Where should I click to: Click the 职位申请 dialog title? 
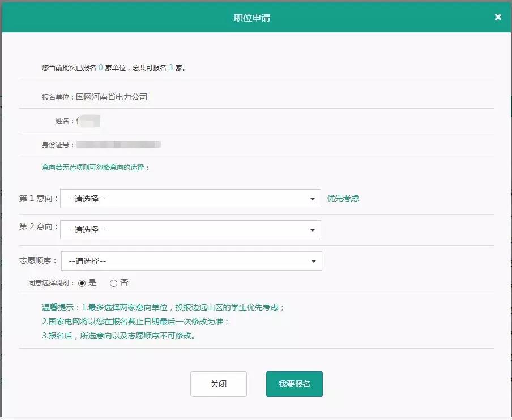pos(252,18)
